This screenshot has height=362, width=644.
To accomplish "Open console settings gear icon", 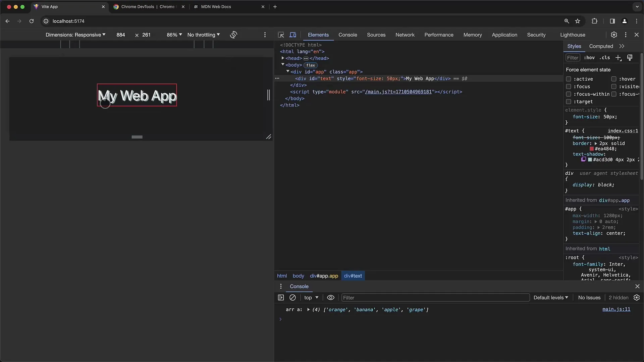I will [637, 298].
